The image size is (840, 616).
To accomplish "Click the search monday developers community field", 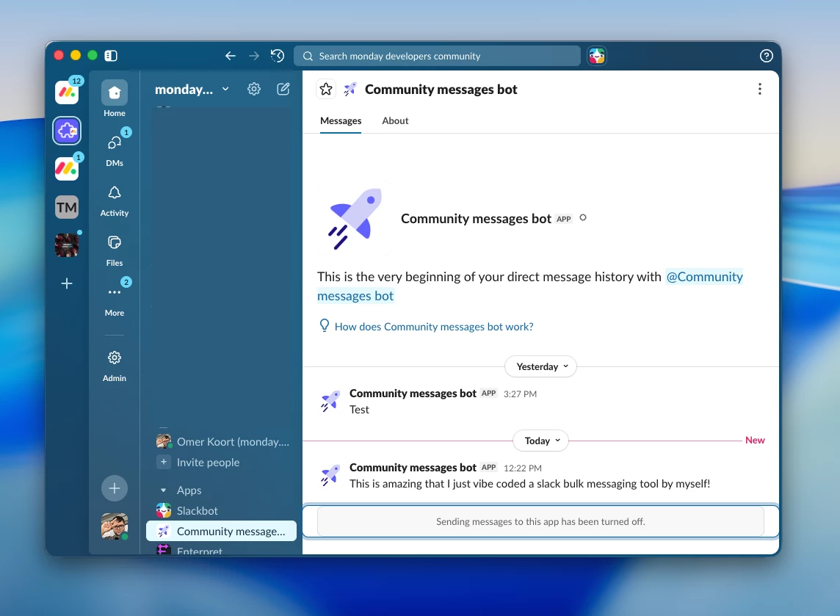I will click(437, 56).
